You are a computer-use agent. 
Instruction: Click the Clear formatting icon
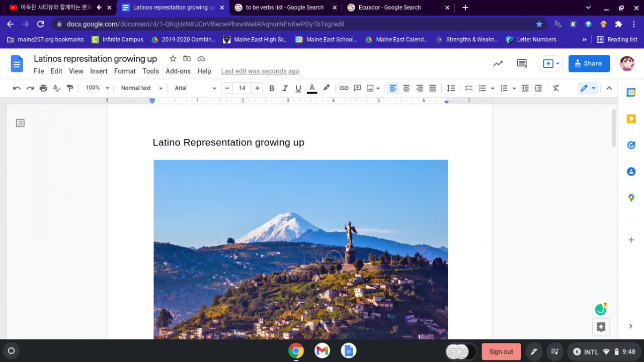(556, 88)
